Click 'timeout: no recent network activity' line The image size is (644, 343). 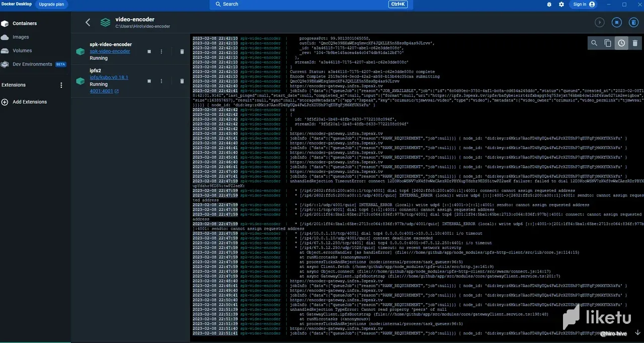(377, 248)
